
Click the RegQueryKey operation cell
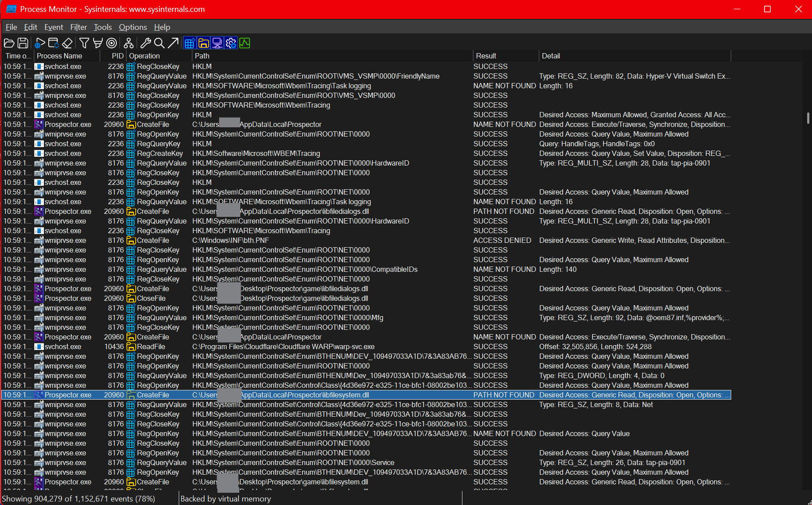click(x=159, y=144)
